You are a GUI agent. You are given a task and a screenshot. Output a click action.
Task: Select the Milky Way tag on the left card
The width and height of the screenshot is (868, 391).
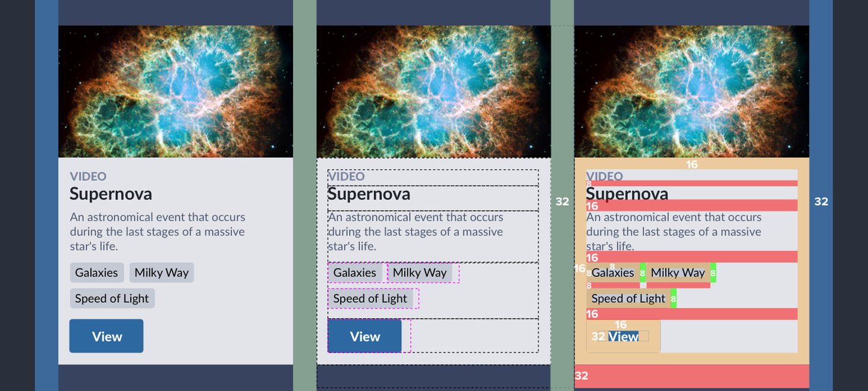click(161, 273)
